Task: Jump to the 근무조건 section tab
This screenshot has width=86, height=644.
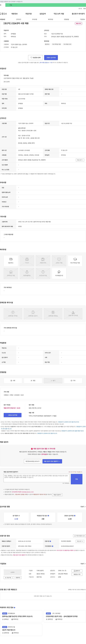Action: [x=19, y=19]
